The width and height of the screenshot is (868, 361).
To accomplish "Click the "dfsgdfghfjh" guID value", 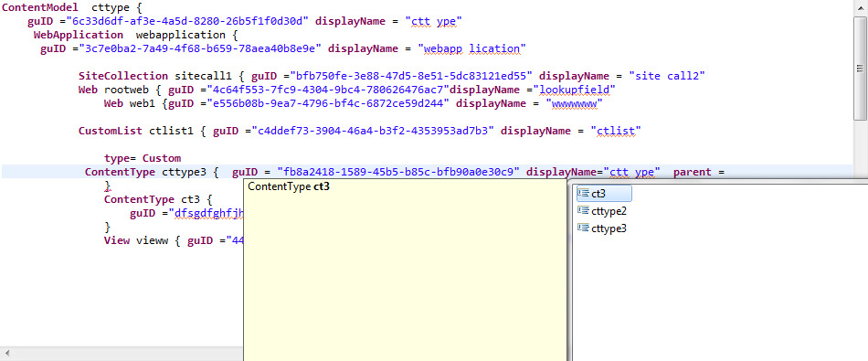I will click(207, 213).
